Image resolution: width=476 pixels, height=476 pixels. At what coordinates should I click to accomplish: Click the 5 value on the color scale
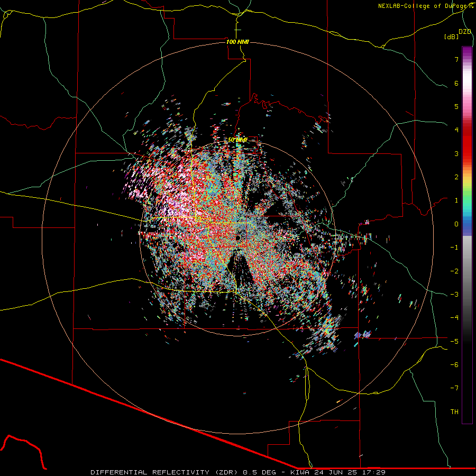pos(456,106)
